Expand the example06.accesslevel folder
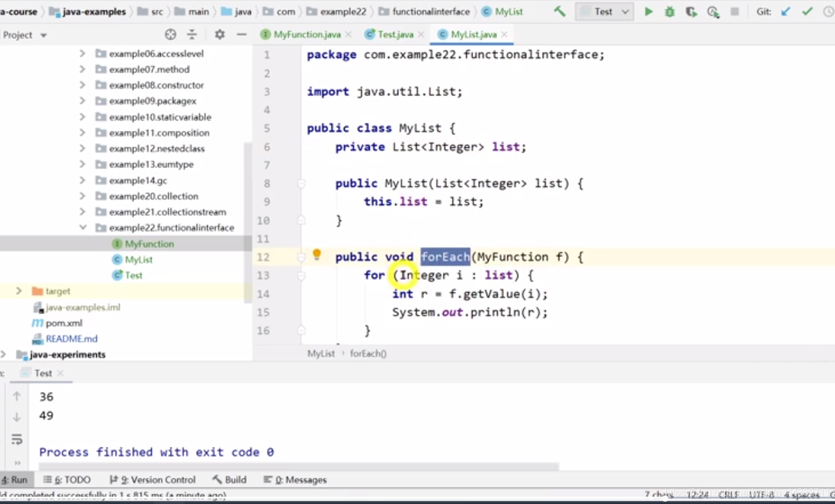 click(x=82, y=54)
